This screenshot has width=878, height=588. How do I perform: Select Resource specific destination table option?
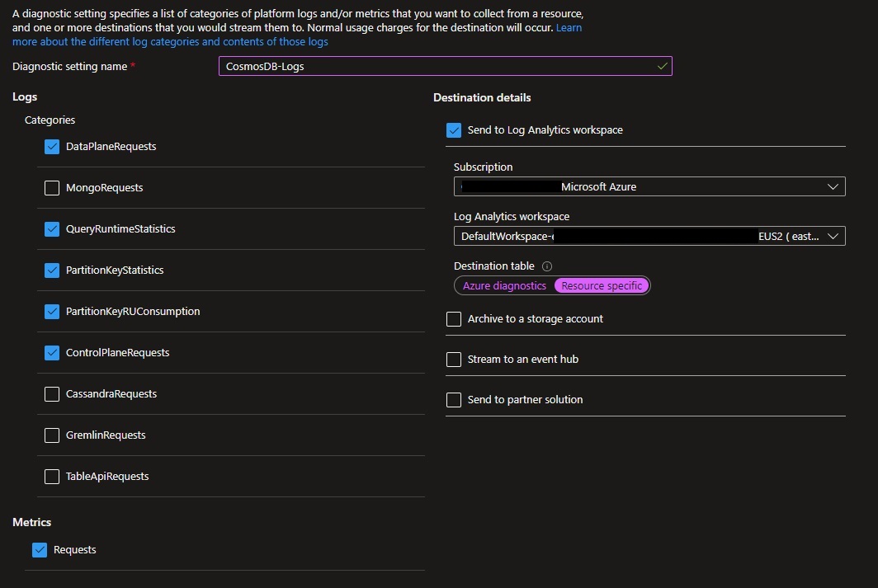[602, 286]
